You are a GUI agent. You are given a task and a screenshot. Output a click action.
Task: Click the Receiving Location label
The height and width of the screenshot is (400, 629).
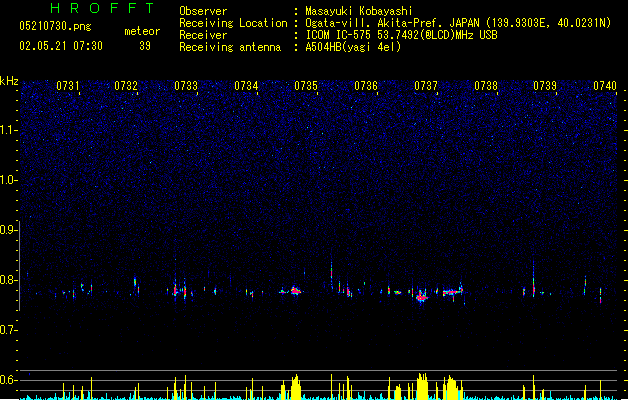point(233,23)
